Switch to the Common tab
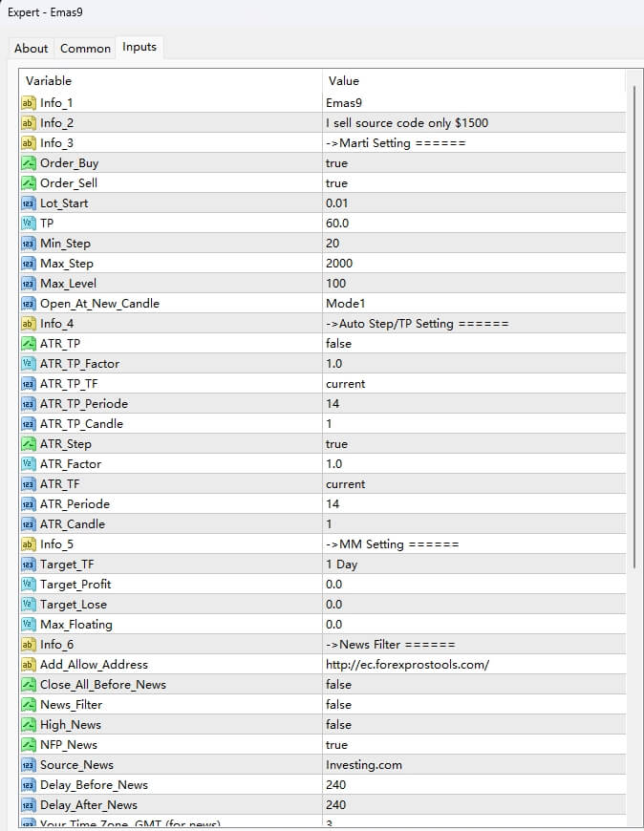This screenshot has width=644, height=831. point(85,48)
